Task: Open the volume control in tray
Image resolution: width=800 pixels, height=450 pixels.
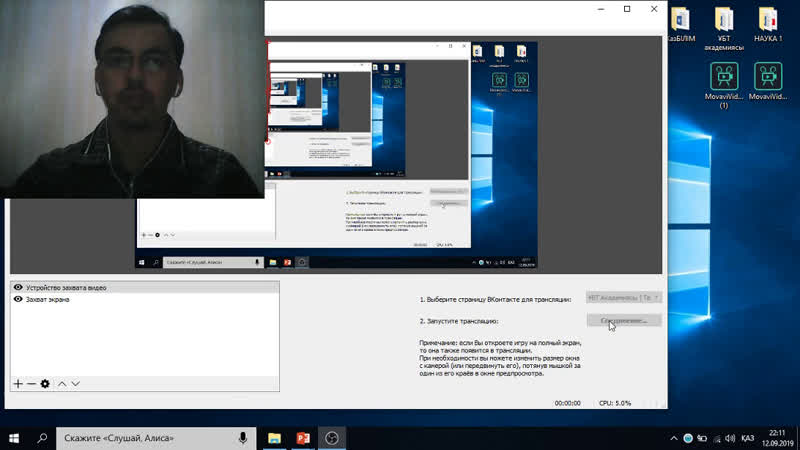Action: 730,438
